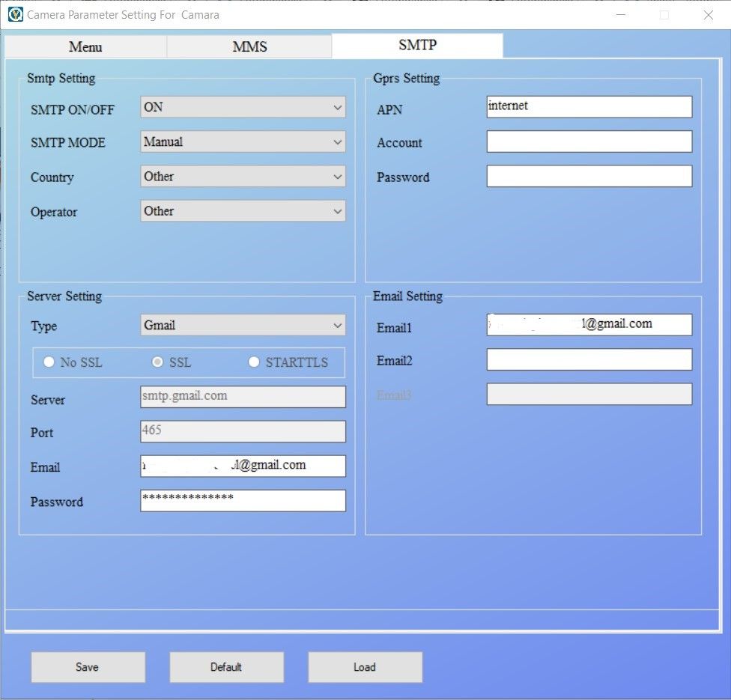Click the APN label text

[x=389, y=110]
